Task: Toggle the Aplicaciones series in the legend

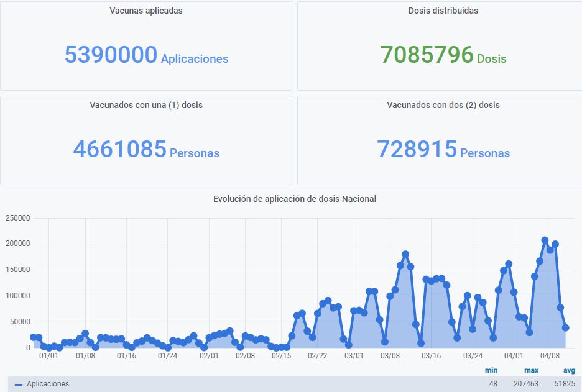Action: tap(48, 384)
